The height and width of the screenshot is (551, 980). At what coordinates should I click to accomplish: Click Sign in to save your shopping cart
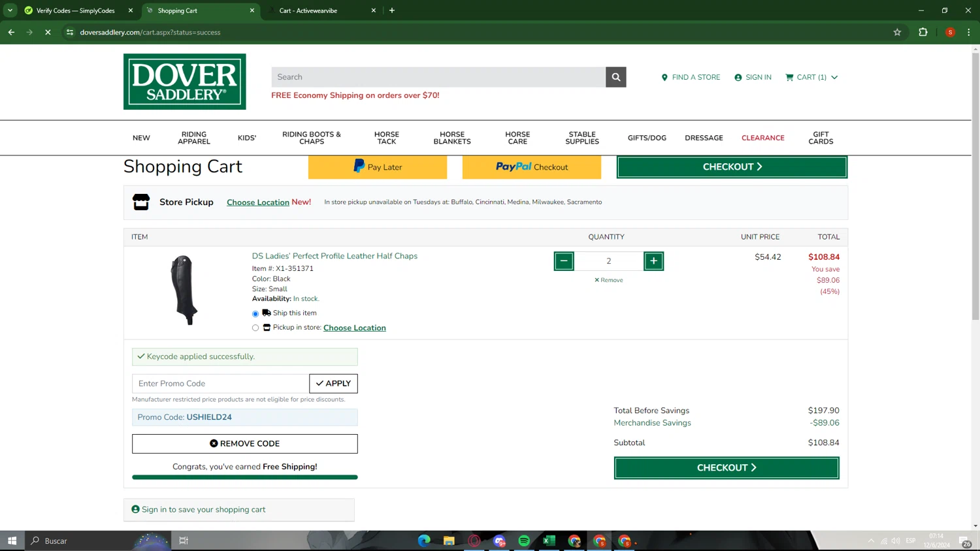(x=203, y=510)
